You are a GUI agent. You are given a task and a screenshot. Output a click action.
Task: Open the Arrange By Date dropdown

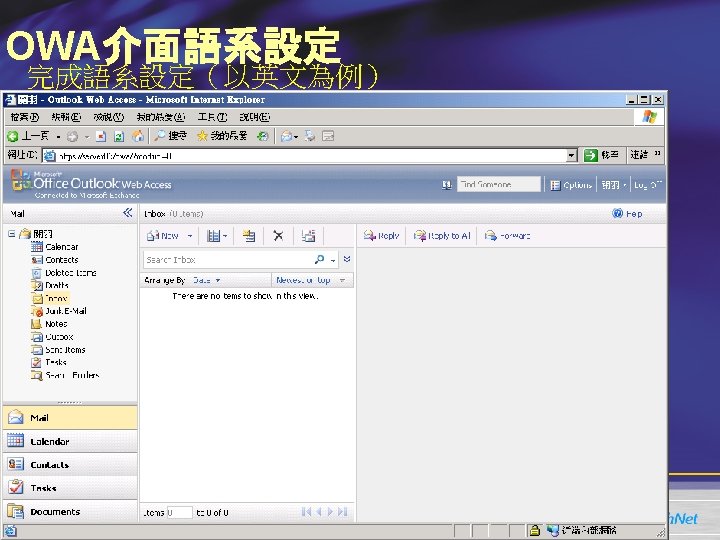pyautogui.click(x=205, y=280)
